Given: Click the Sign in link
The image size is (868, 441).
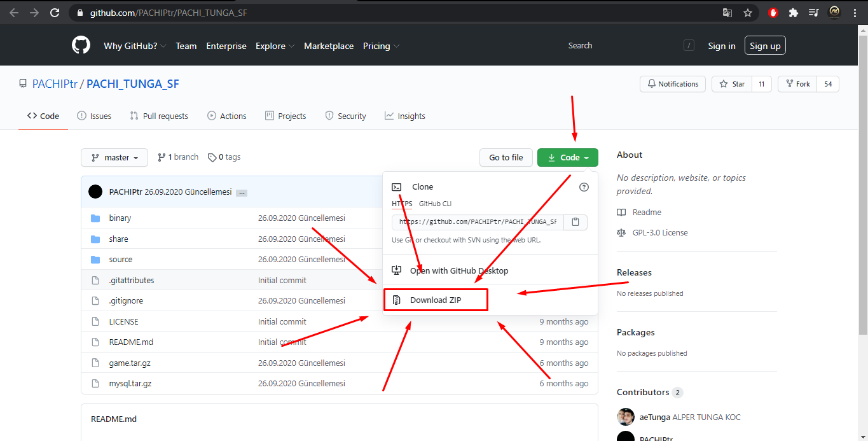Looking at the screenshot, I should (x=722, y=46).
